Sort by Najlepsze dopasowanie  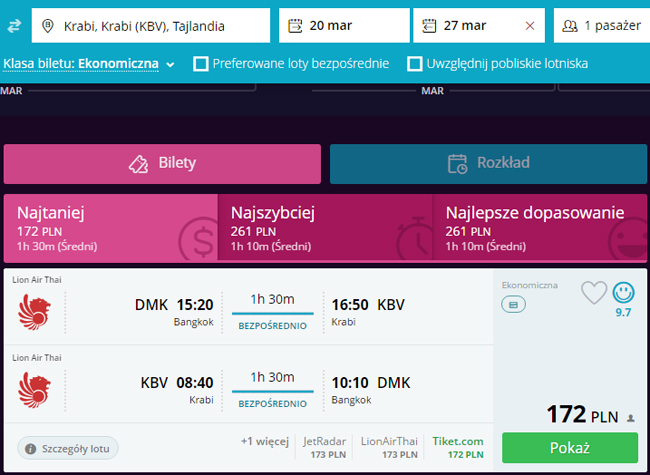tap(540, 228)
